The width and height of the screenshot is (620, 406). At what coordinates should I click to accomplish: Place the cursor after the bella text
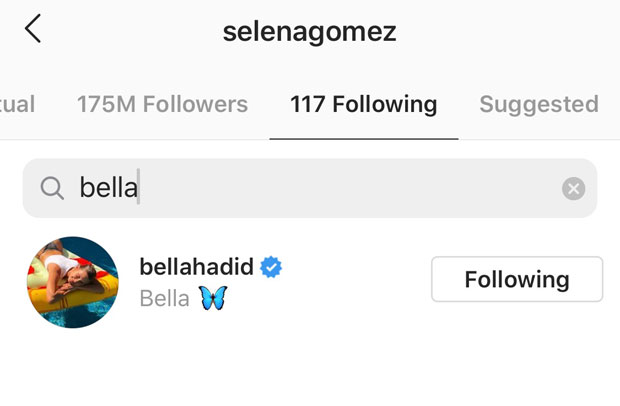(138, 187)
